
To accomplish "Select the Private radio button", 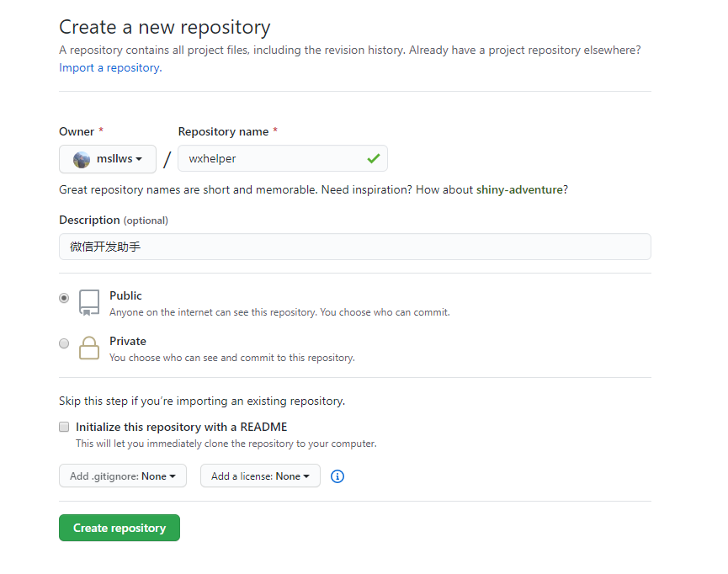I will coord(64,343).
